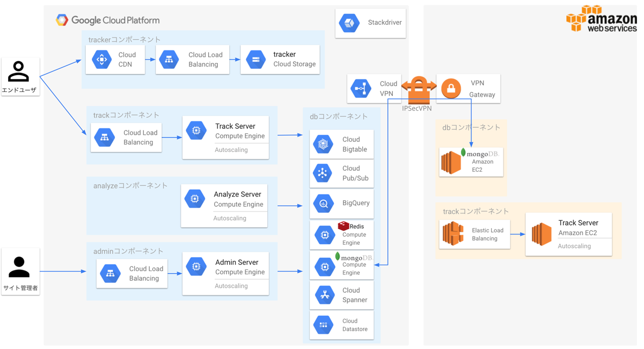
Task: Click the Cloud Bigtable icon
Action: coord(323,144)
